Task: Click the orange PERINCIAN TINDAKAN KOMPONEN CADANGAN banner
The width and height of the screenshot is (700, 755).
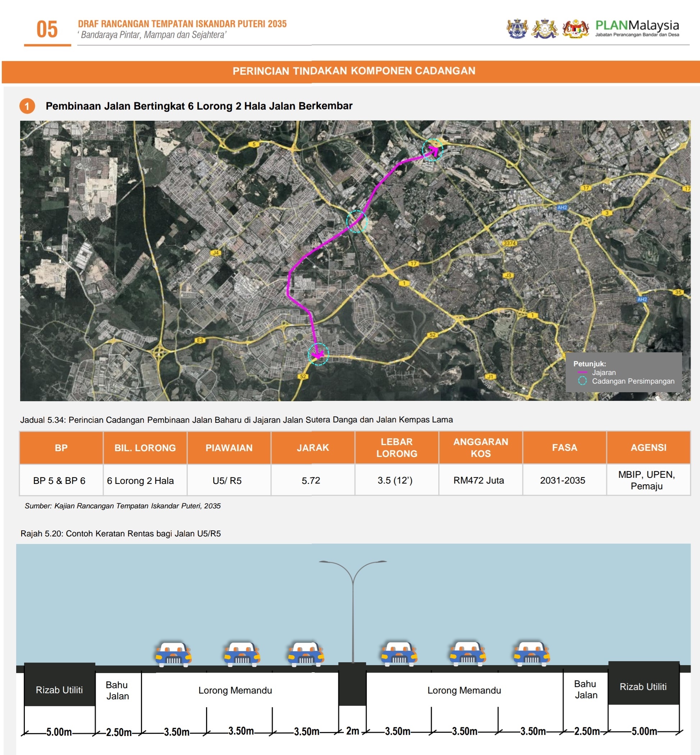Action: [354, 71]
